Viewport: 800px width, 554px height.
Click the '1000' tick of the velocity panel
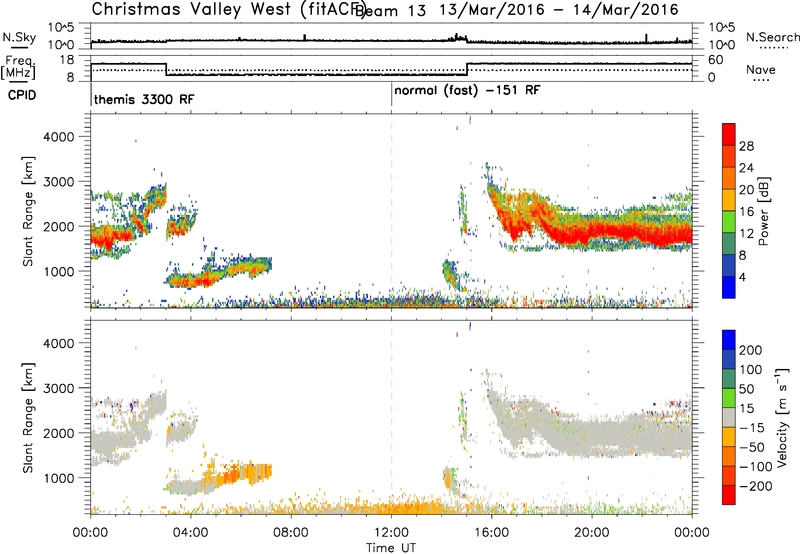point(59,478)
